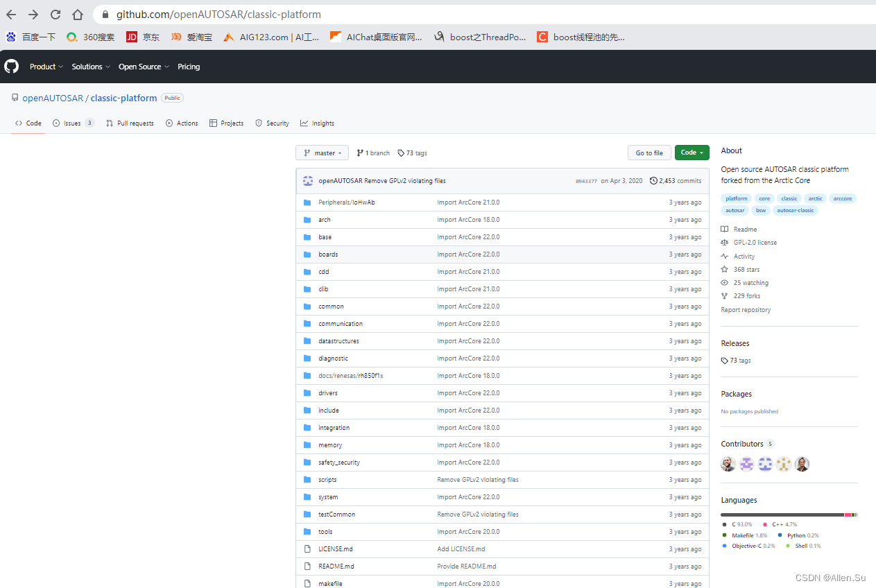Open the openAUTOSAR owner link
The image size is (876, 588).
[53, 98]
